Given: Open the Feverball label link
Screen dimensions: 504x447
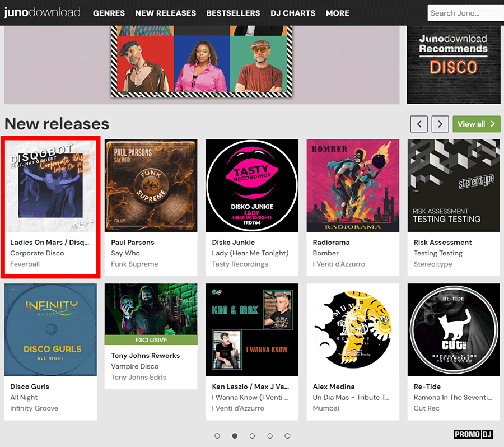Looking at the screenshot, I should pyautogui.click(x=25, y=264).
